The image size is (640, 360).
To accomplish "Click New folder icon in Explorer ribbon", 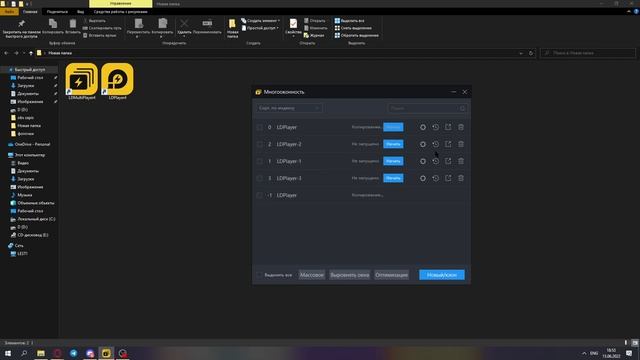I will (x=233, y=29).
